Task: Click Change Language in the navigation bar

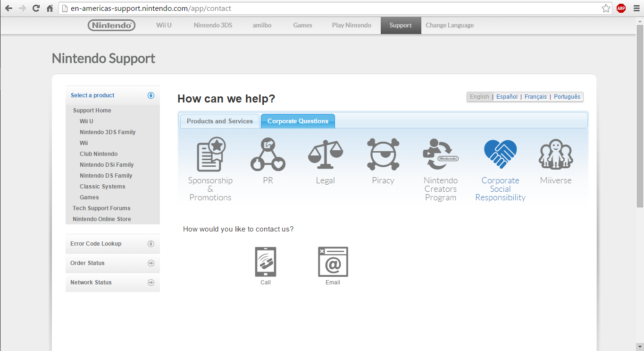Action: point(450,26)
